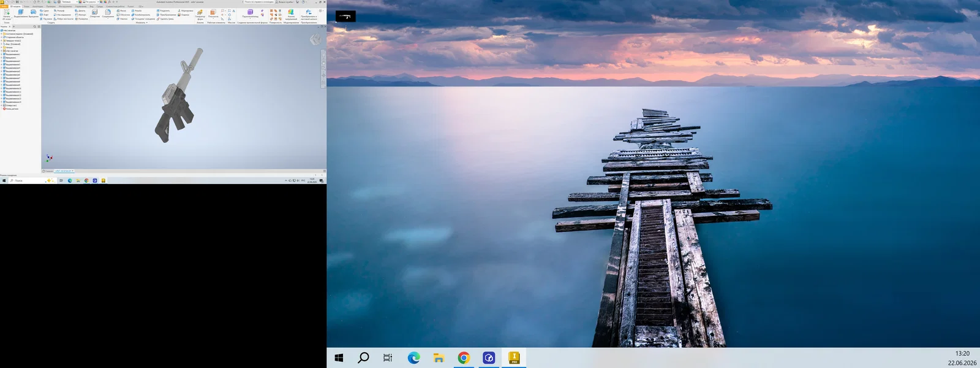
Task: Open the Генератор форм (Shape Generator)
Action: pyautogui.click(x=200, y=15)
